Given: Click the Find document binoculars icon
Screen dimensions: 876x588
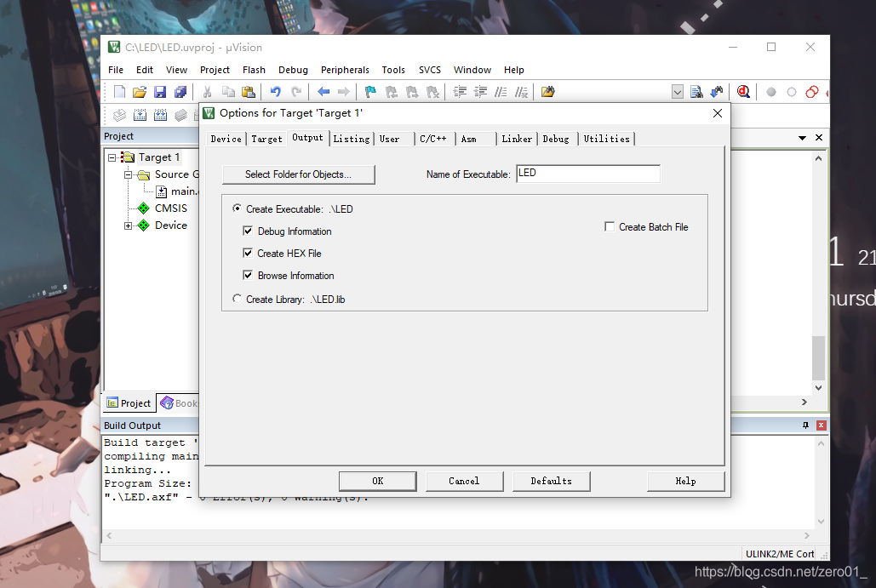Looking at the screenshot, I should [696, 92].
